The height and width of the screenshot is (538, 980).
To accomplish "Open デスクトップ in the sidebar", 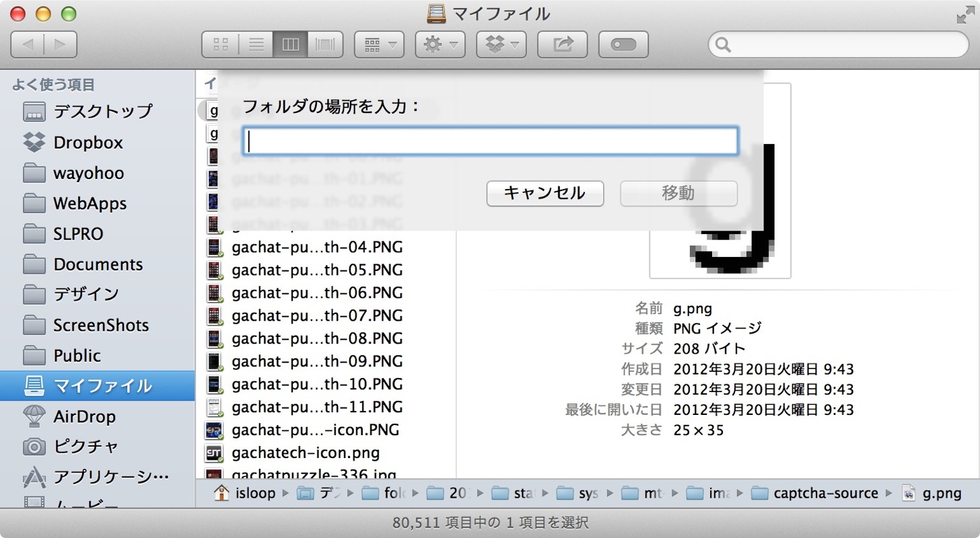I will point(98,111).
